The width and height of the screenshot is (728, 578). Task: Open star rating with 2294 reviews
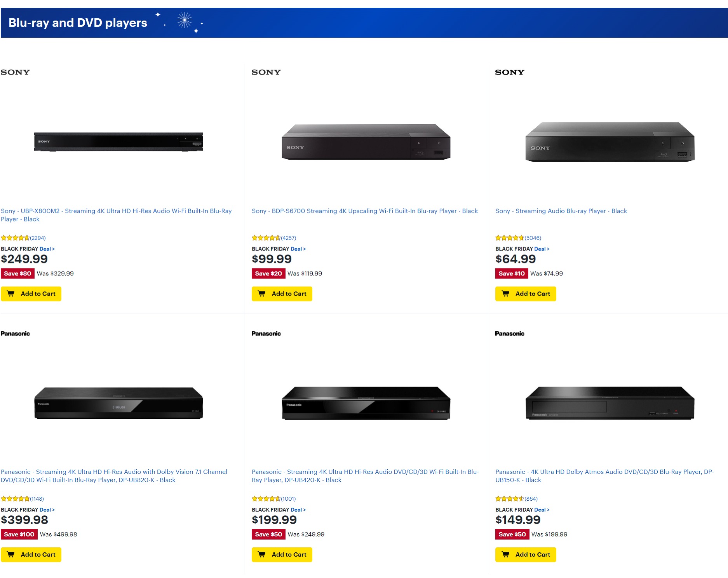coord(23,238)
